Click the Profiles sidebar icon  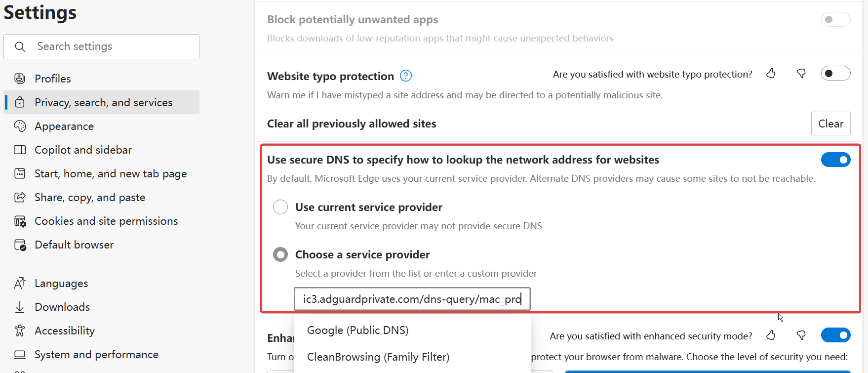[20, 79]
